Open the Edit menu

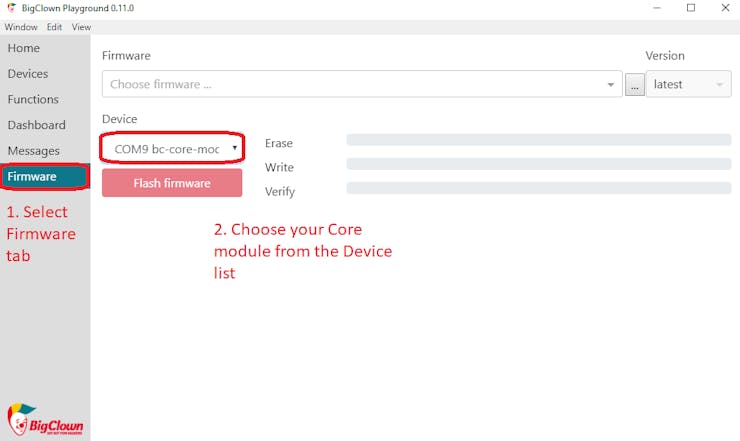pyautogui.click(x=54, y=27)
